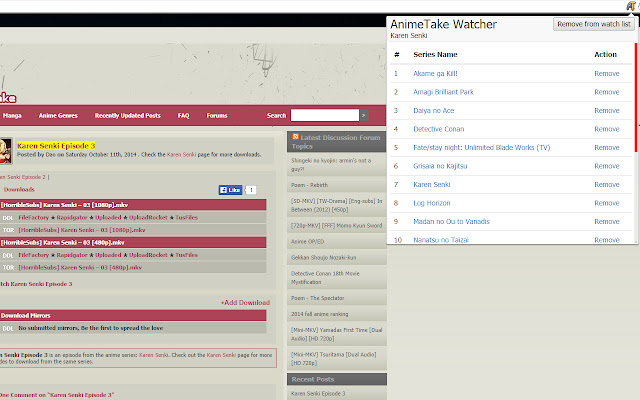The width and height of the screenshot is (640, 400).
Task: Click TusFiles link for 1080p file
Action: coord(187,218)
